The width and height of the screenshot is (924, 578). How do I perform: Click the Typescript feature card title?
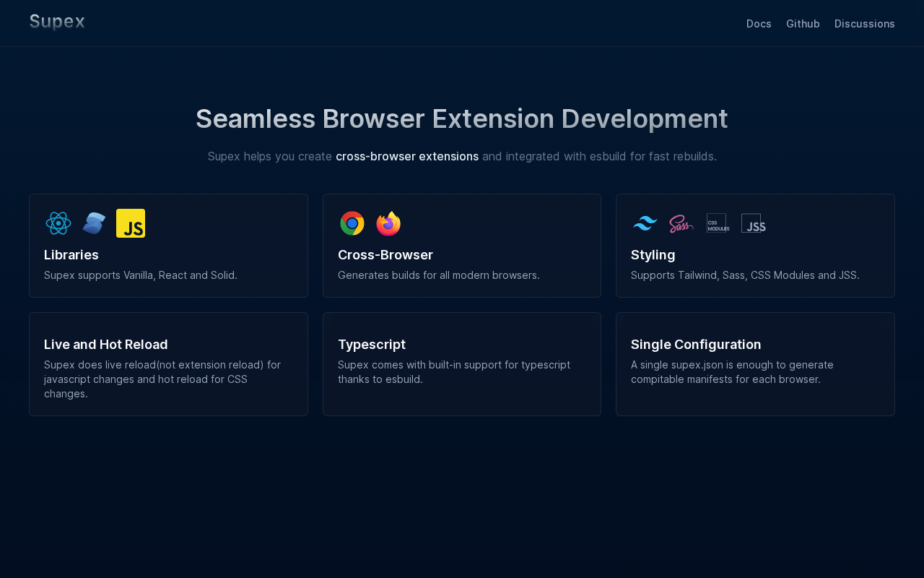(x=372, y=345)
